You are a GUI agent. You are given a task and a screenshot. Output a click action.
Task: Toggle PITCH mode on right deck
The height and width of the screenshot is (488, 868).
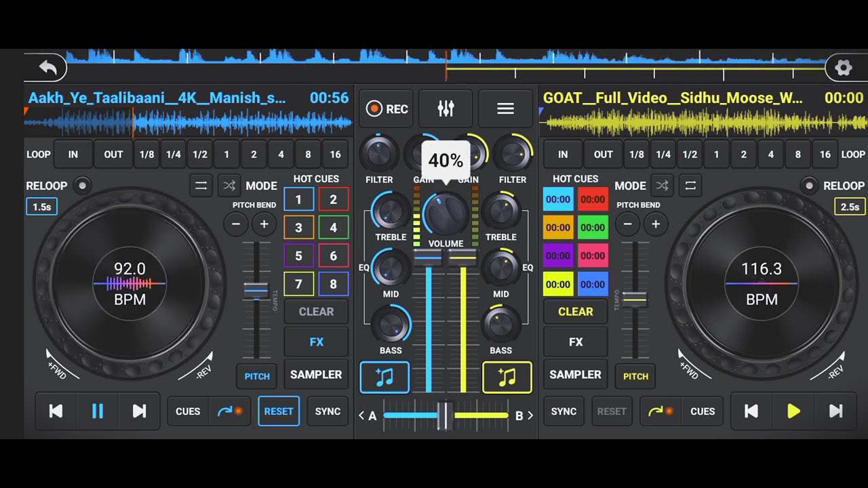point(635,376)
